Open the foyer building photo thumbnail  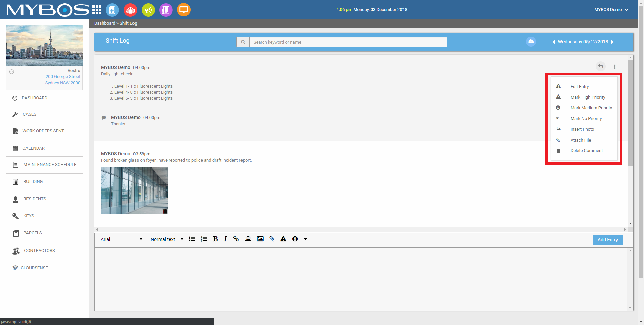coord(135,191)
